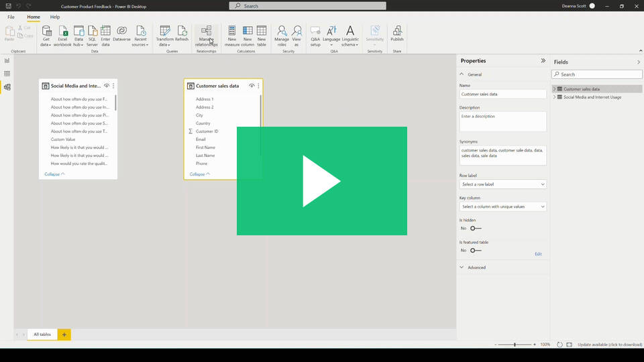
Task: Click the Synonyms text box
Action: 502,156
